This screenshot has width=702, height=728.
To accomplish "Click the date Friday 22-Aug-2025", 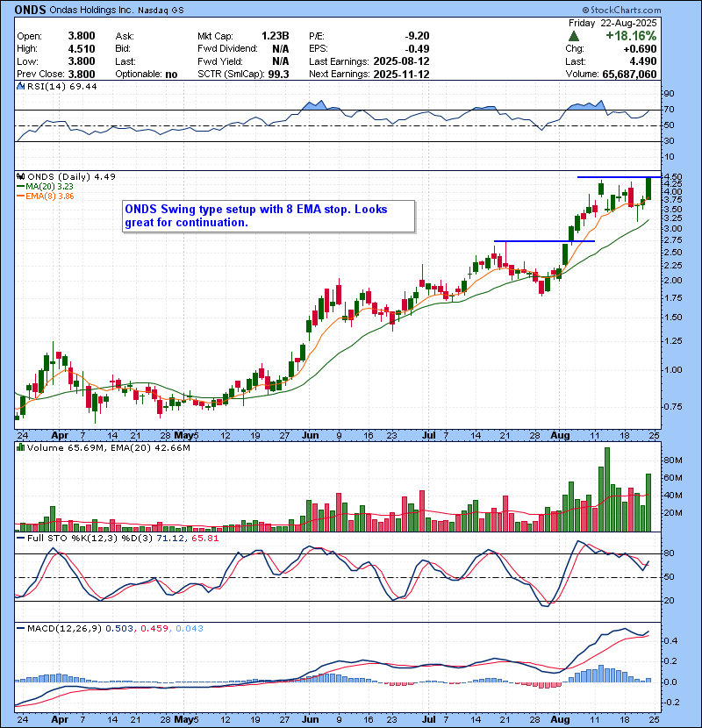I will 612,23.
